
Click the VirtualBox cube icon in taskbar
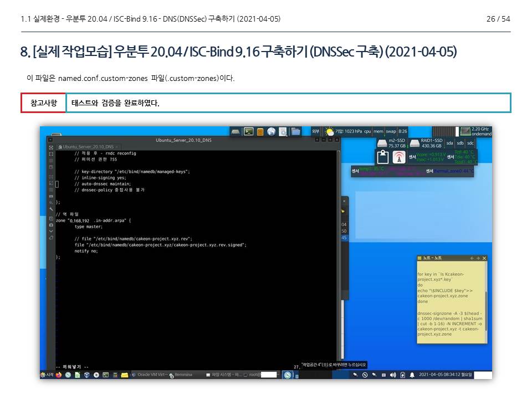pyautogui.click(x=87, y=375)
